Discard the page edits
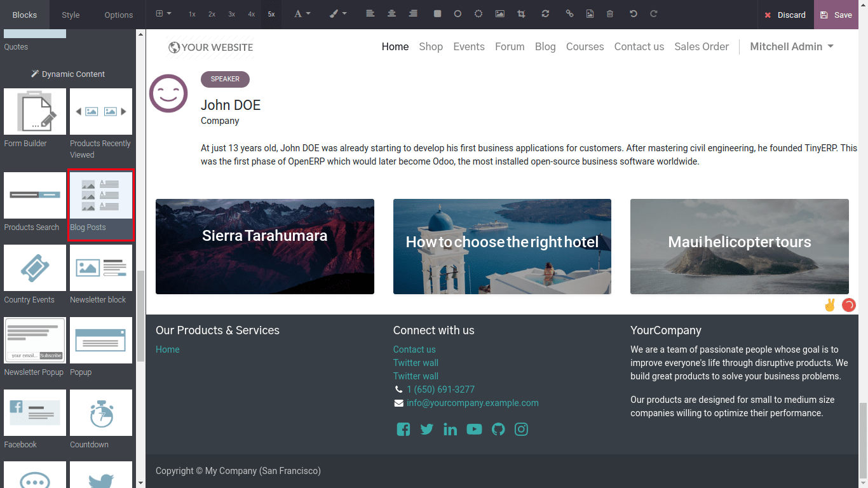The image size is (868, 488). point(785,15)
